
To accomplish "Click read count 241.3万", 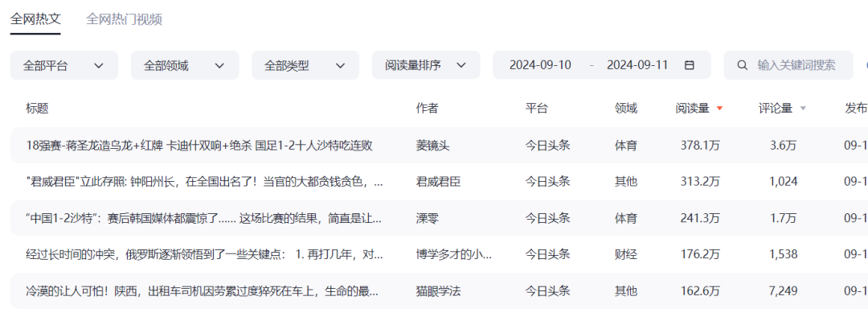I will pyautogui.click(x=700, y=219).
